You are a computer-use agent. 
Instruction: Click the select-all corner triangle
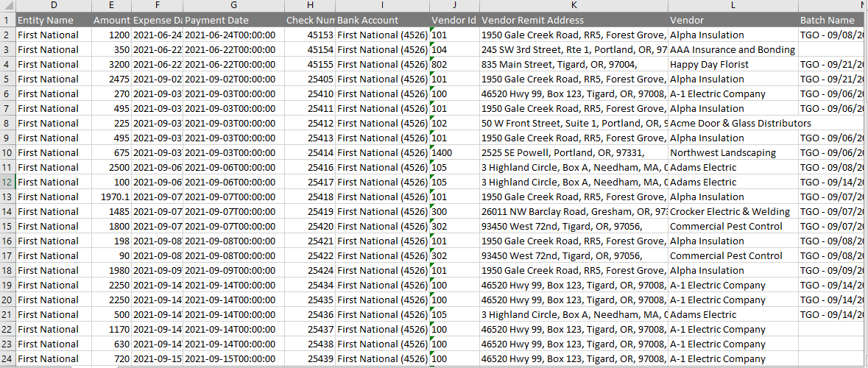pos(8,6)
